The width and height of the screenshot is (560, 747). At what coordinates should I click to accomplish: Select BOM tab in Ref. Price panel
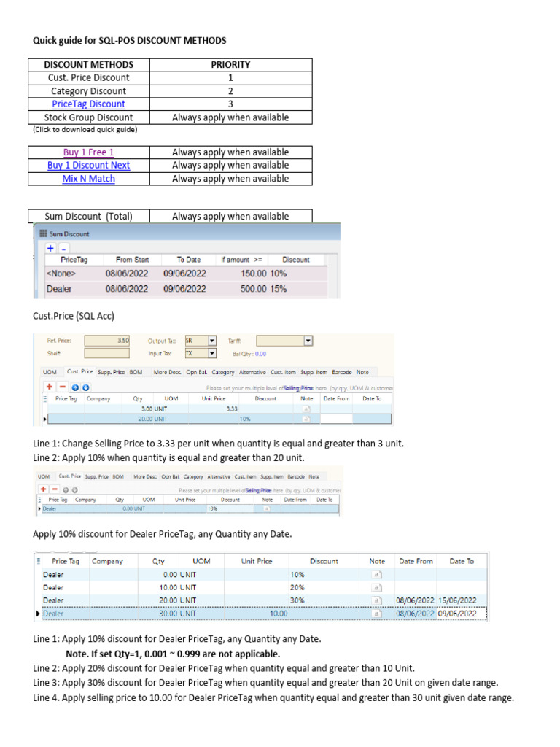coord(136,372)
